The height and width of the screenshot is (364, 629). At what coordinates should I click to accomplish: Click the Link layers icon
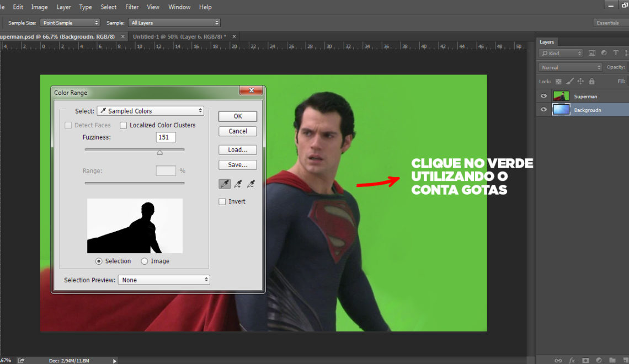[x=558, y=360]
